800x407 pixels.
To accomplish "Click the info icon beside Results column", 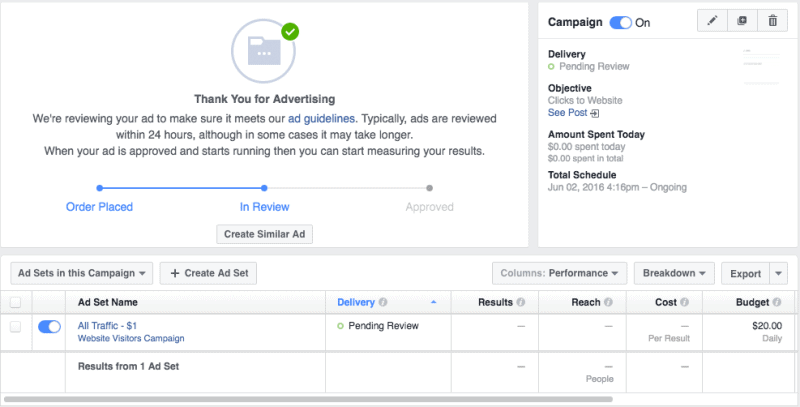I will (x=522, y=302).
